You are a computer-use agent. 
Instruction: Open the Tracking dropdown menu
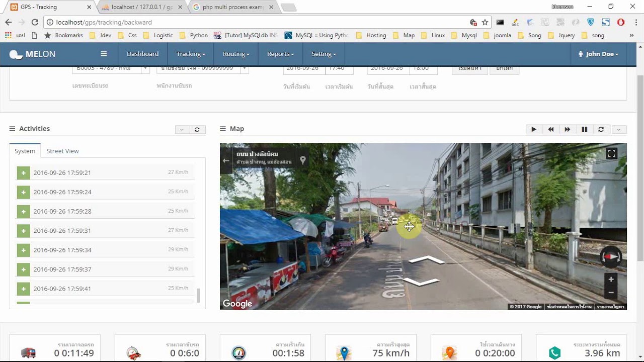click(x=191, y=54)
